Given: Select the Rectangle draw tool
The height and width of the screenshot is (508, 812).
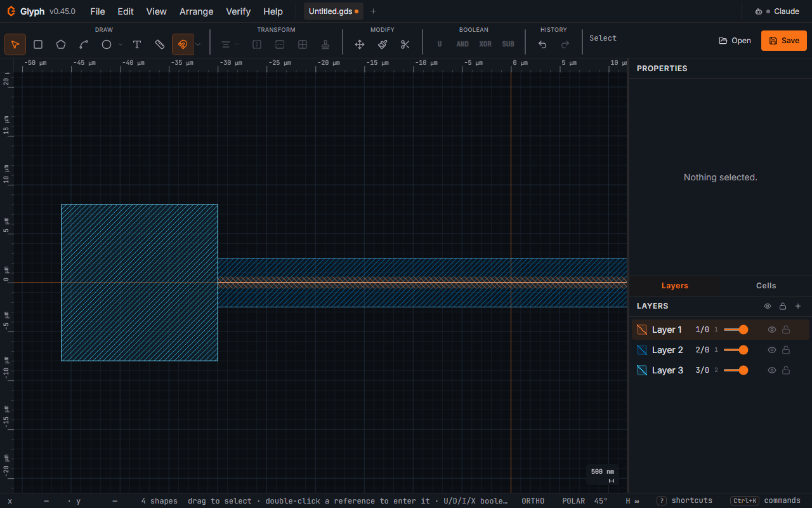Looking at the screenshot, I should [x=38, y=44].
